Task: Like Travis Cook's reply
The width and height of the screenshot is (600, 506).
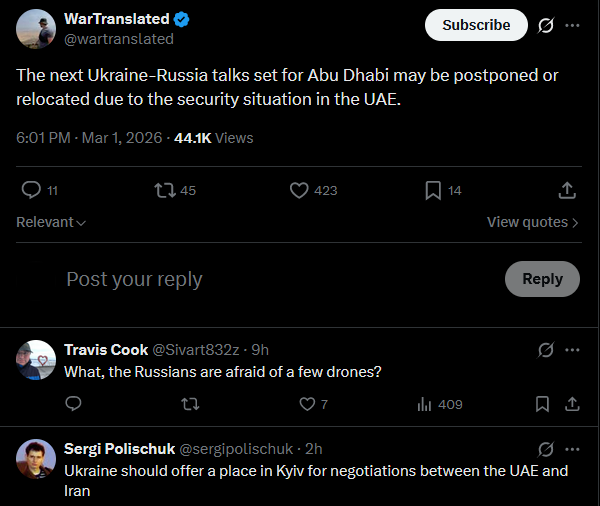Action: coord(308,404)
